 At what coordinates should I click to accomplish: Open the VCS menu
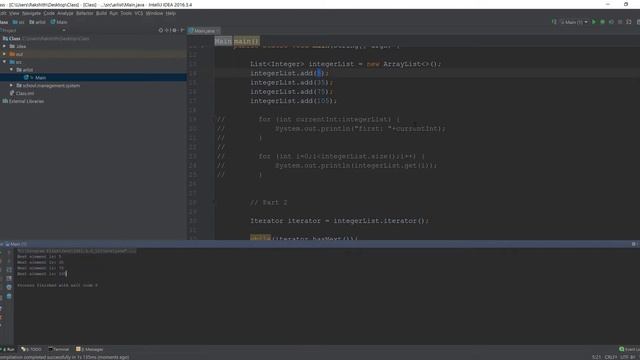(139, 13)
